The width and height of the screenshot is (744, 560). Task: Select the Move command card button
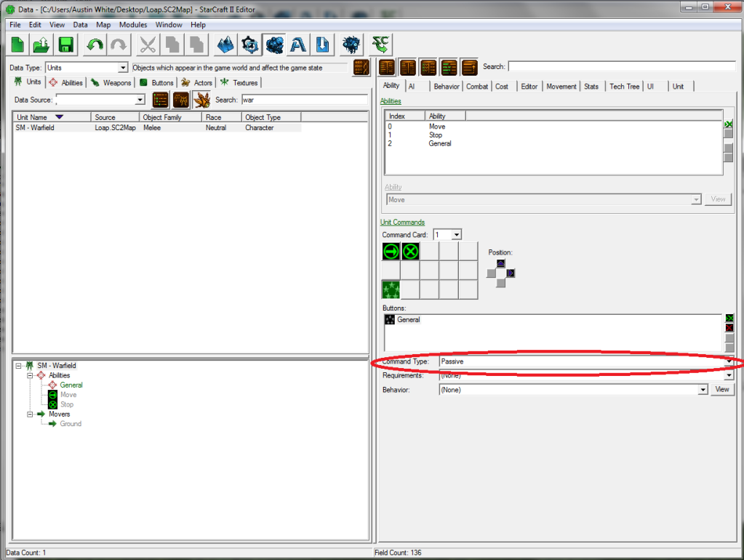[x=391, y=251]
